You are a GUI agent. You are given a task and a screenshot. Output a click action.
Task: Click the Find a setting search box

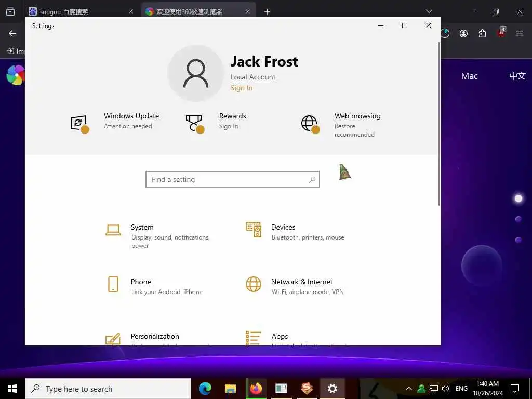pos(232,179)
